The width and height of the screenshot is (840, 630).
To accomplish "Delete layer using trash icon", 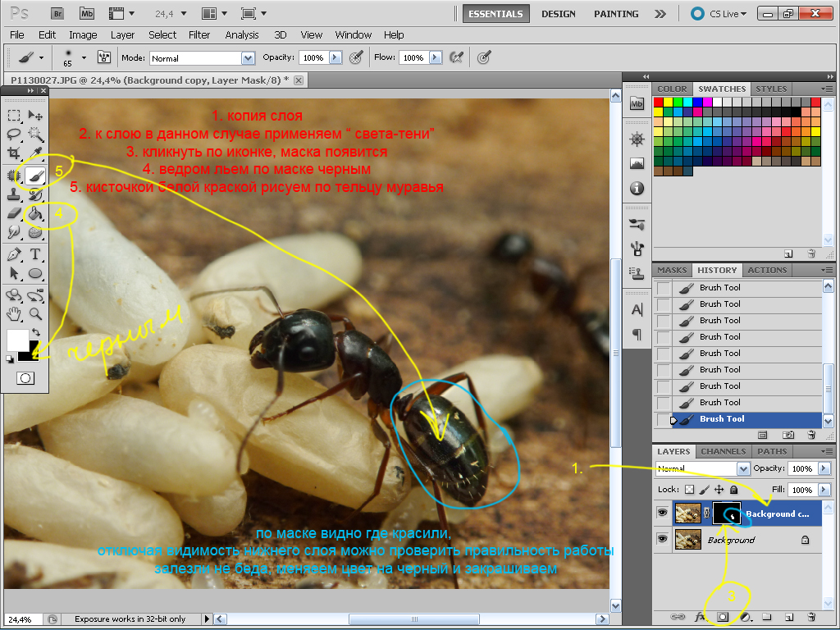I will pyautogui.click(x=810, y=616).
